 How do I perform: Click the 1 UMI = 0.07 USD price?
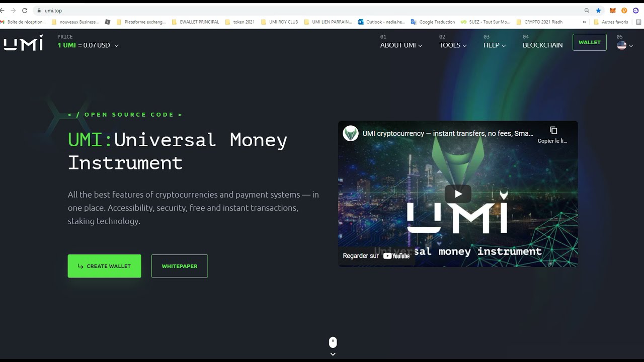84,45
